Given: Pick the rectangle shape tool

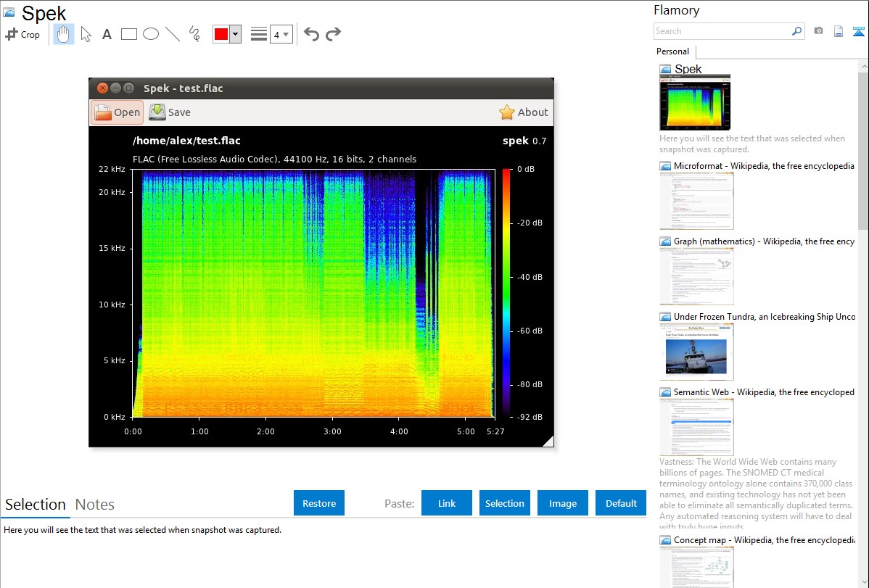Looking at the screenshot, I should 129,34.
